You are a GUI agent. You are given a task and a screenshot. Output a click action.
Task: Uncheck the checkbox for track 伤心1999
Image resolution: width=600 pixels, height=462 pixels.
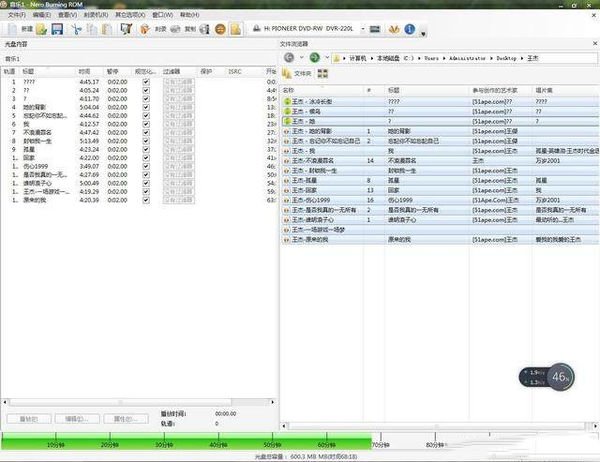tap(146, 164)
